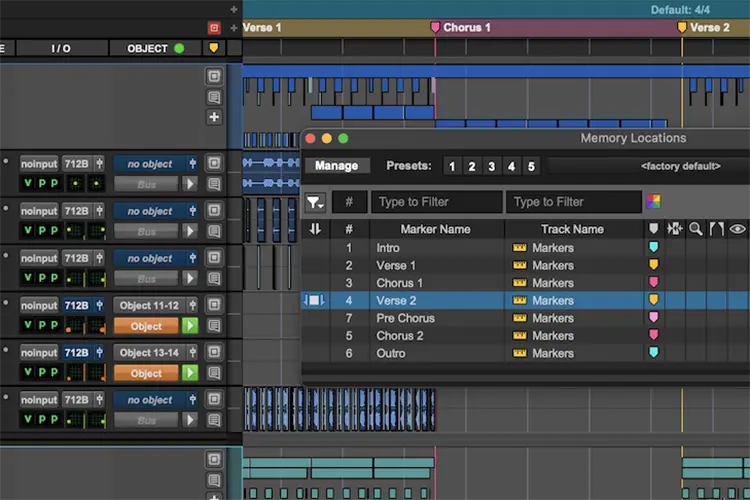
Task: Select the Pre Chorus marker row
Action: (x=525, y=318)
